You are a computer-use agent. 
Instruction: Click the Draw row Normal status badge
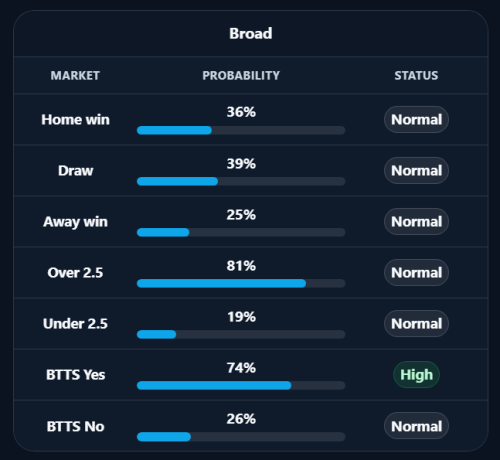tap(416, 171)
